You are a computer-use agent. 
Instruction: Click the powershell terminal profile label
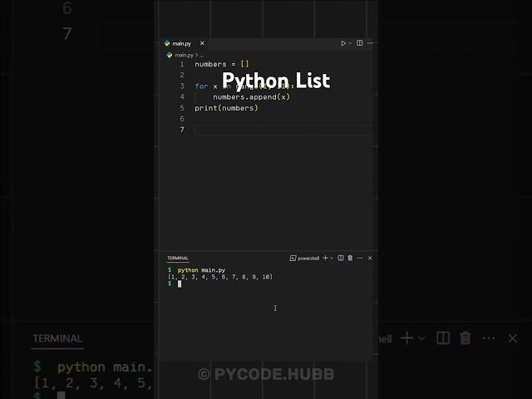pyautogui.click(x=308, y=259)
